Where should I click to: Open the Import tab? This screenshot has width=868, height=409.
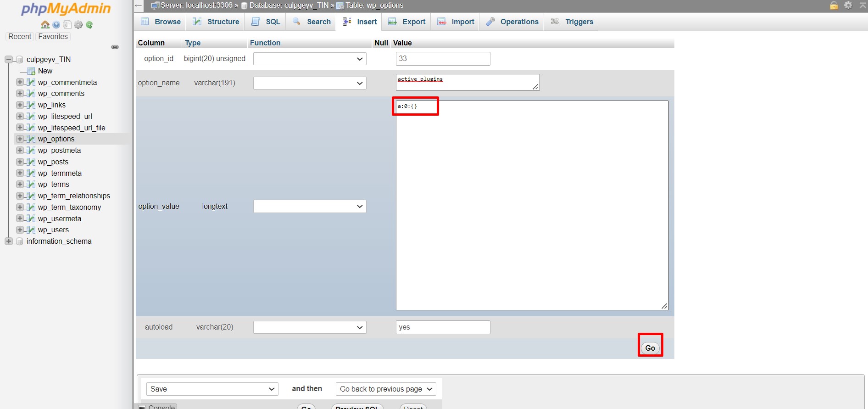[456, 22]
